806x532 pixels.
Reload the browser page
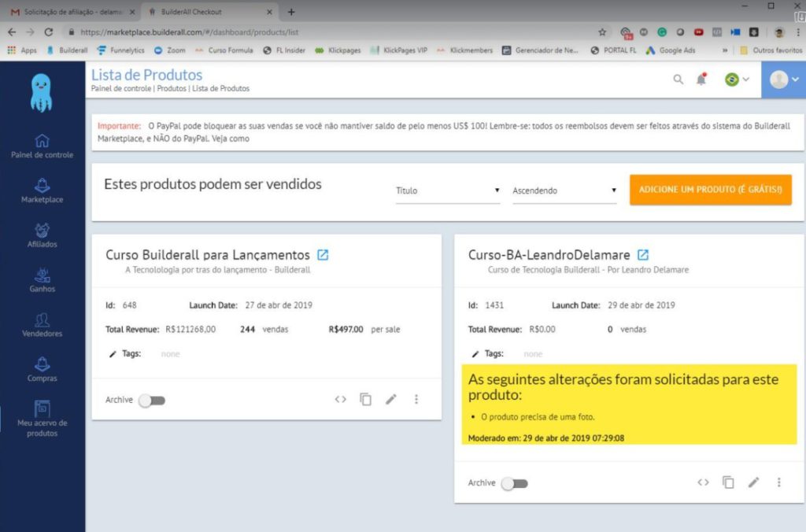48,31
